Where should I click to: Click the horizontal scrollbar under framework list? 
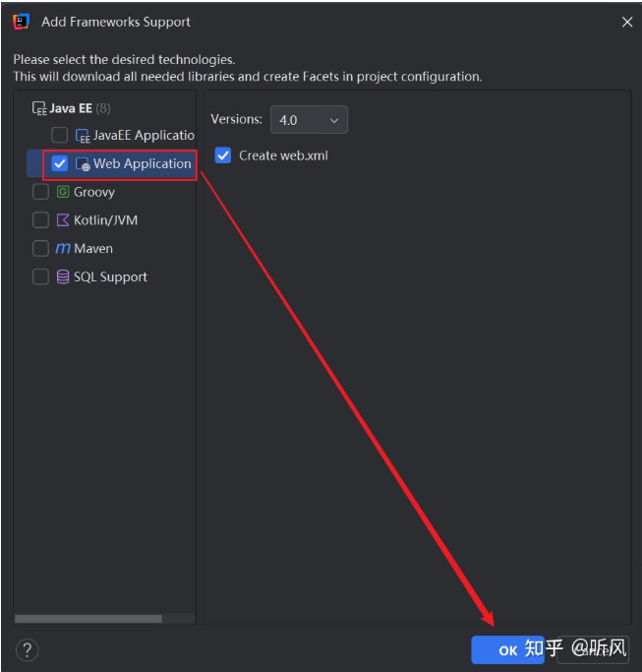(x=88, y=619)
